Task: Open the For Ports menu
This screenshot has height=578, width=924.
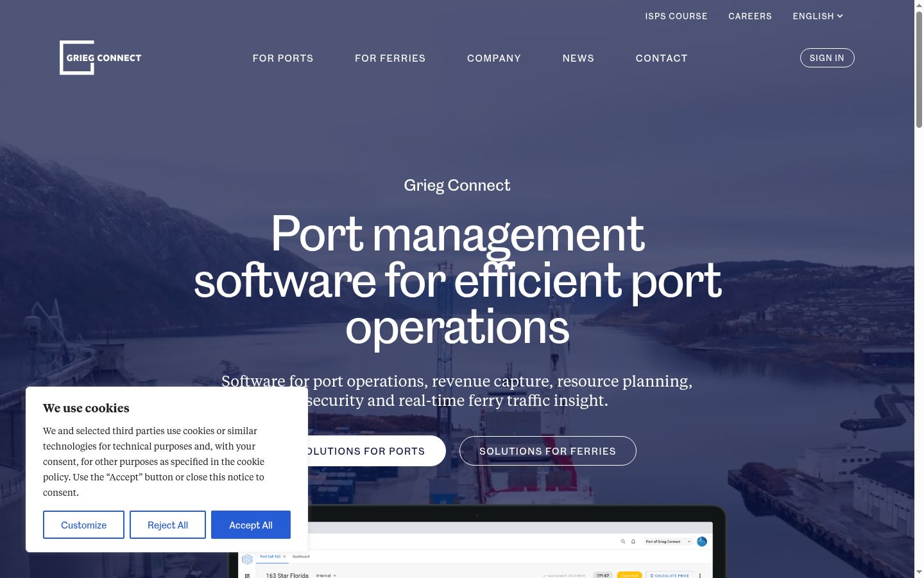Action: (x=283, y=58)
